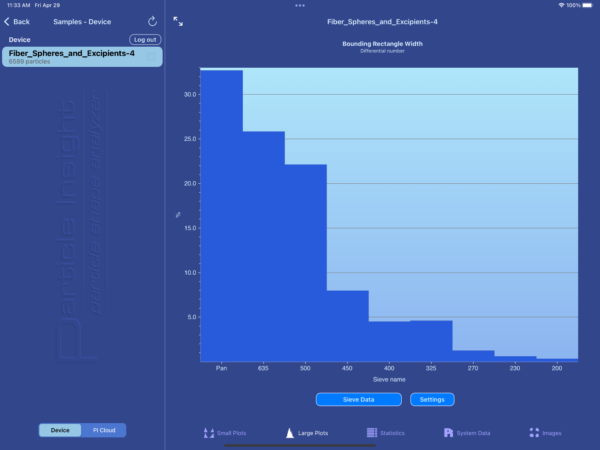The image size is (600, 450).
Task: Select the Large Plots icon
Action: 307,433
